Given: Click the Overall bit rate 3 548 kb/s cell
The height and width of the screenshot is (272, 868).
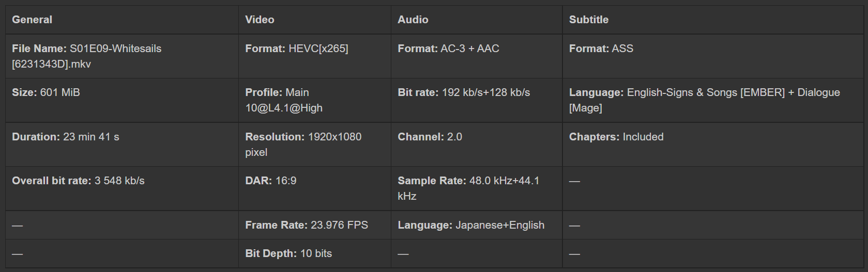Looking at the screenshot, I should tap(78, 181).
